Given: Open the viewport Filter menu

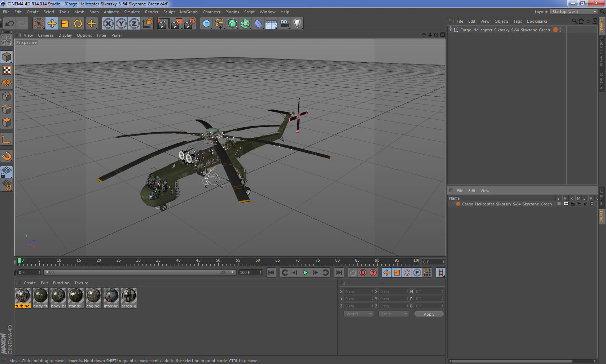Looking at the screenshot, I should 102,35.
